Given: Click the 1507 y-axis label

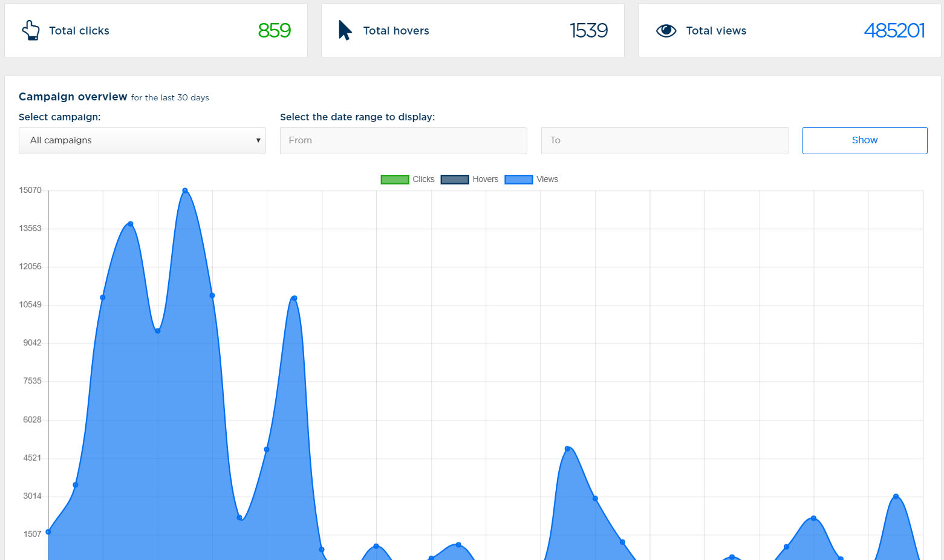Looking at the screenshot, I should (33, 534).
